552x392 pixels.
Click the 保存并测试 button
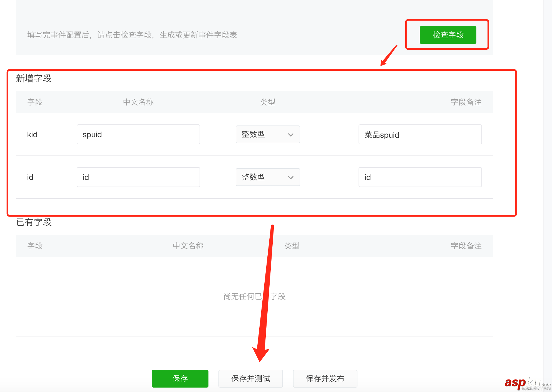tap(250, 378)
